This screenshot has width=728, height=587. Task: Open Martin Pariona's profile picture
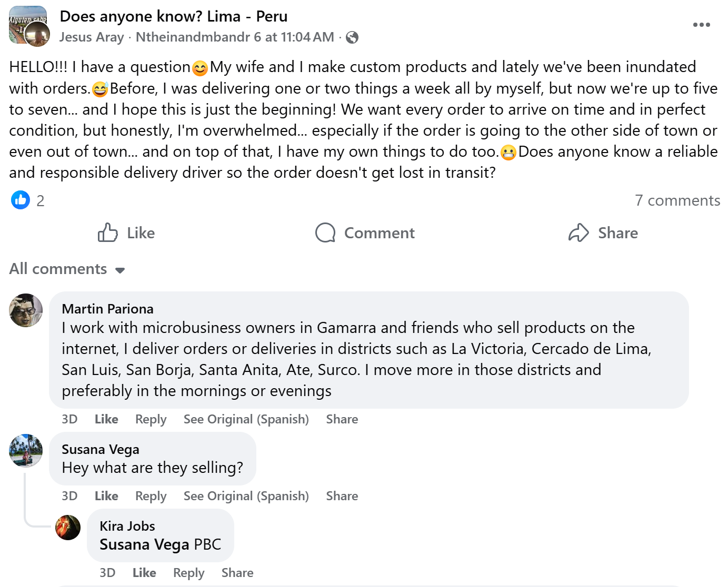(26, 310)
